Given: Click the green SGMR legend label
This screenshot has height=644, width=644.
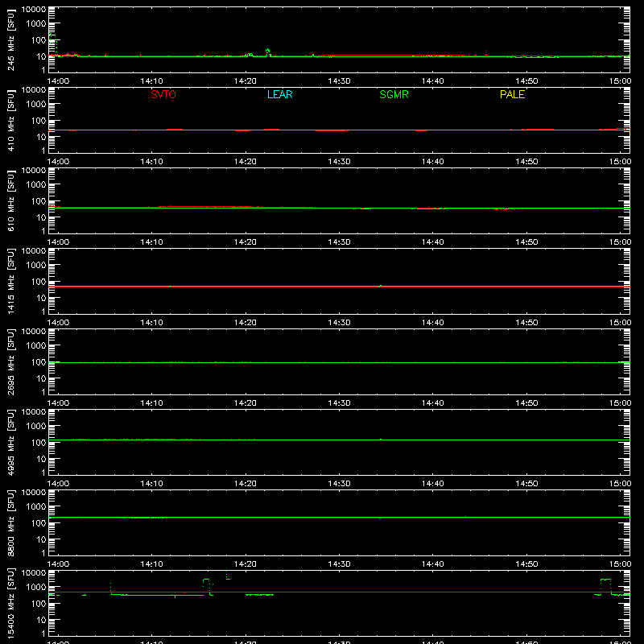Looking at the screenshot, I should [394, 94].
